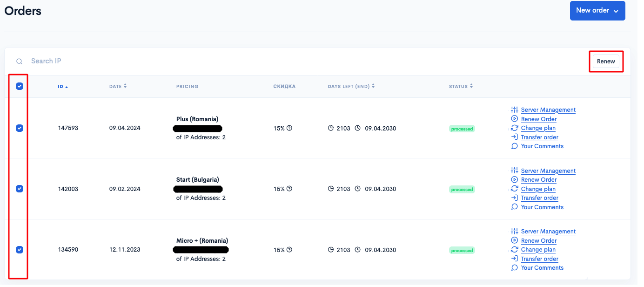Click the Your Comments bubble icon for order 134590
The width and height of the screenshot is (644, 287).
pos(514,267)
